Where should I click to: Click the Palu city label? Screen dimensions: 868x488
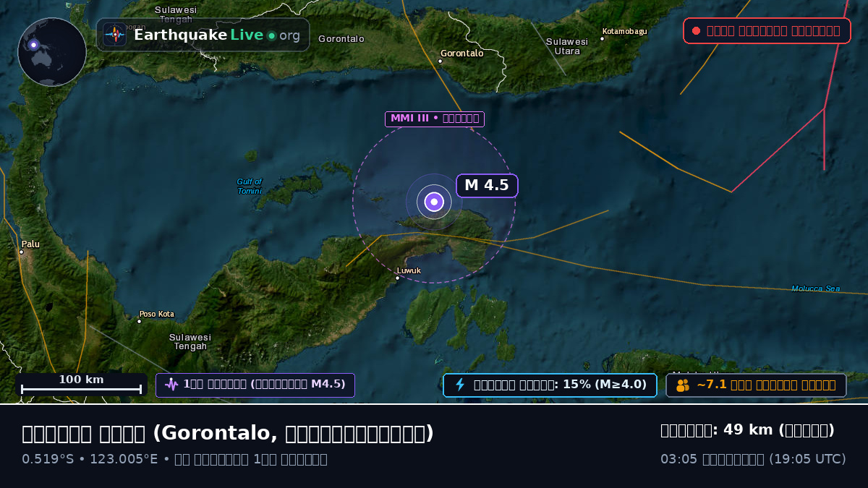click(x=30, y=244)
